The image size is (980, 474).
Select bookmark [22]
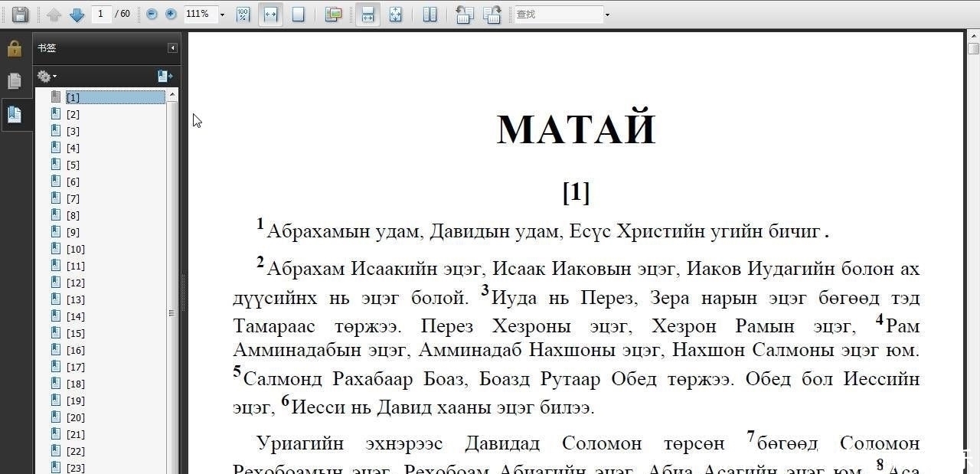click(x=75, y=451)
